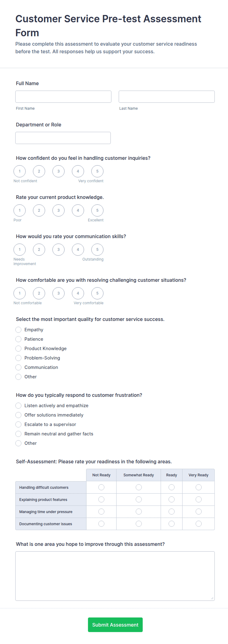Choose Listen actively and empathize
This screenshot has height=644, width=228.
coord(18,405)
